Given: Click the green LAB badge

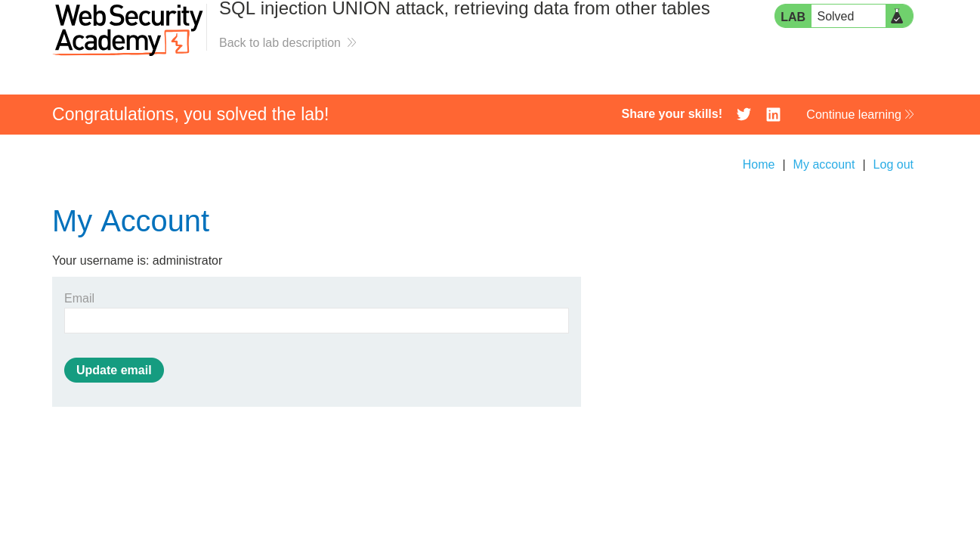Looking at the screenshot, I should pyautogui.click(x=793, y=16).
